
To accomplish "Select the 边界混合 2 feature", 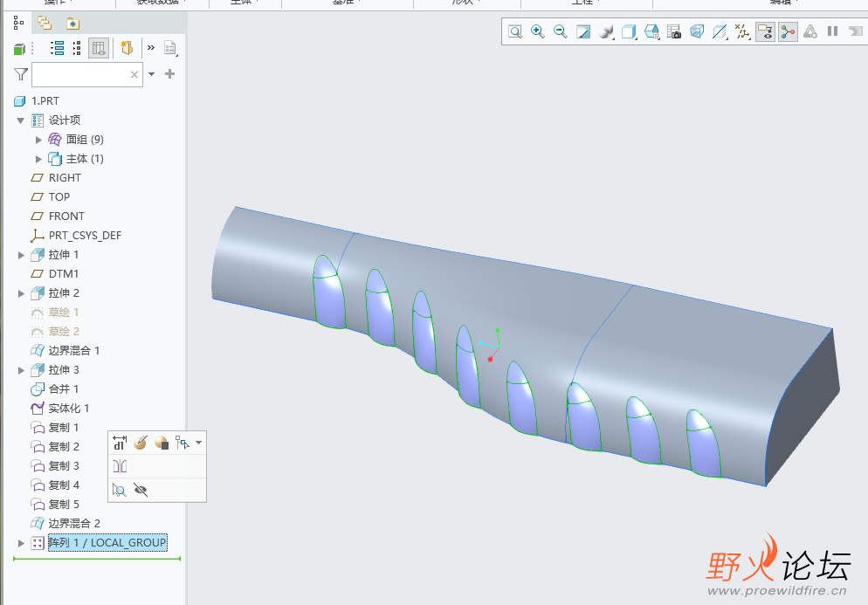I will coord(74,524).
